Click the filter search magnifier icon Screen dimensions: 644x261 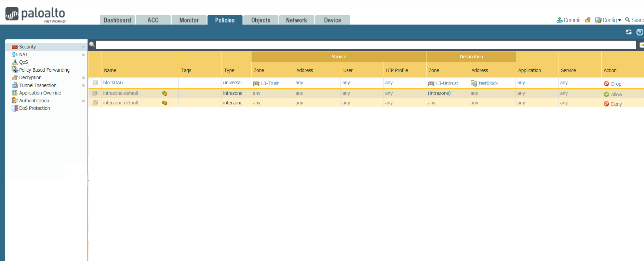coord(92,44)
